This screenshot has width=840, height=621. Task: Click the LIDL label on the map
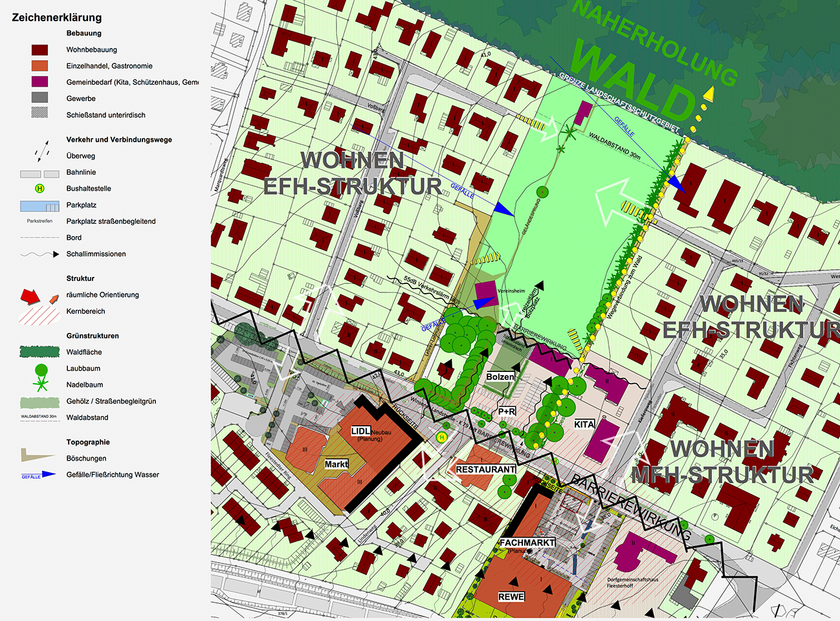(360, 431)
